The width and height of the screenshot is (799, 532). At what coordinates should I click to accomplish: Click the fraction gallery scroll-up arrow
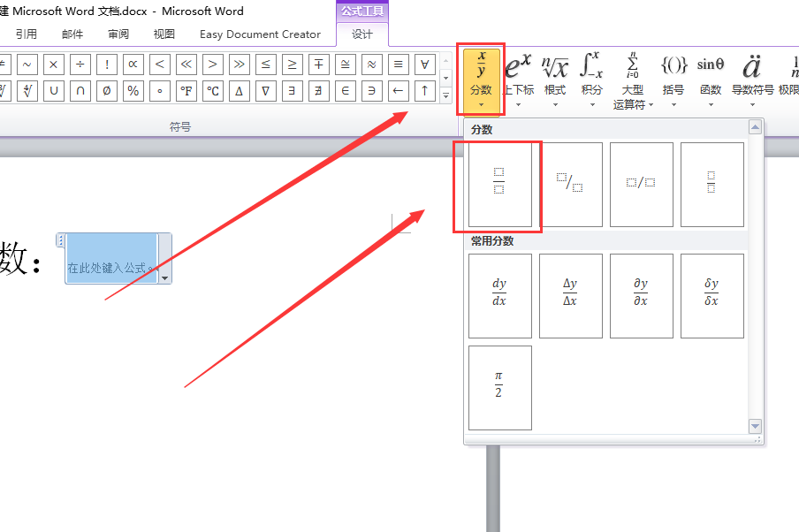pyautogui.click(x=755, y=127)
